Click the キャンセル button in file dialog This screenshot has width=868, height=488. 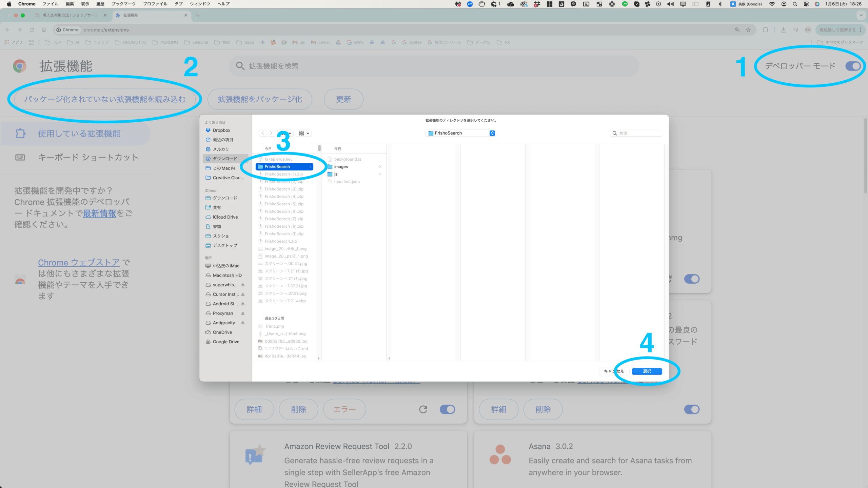614,371
